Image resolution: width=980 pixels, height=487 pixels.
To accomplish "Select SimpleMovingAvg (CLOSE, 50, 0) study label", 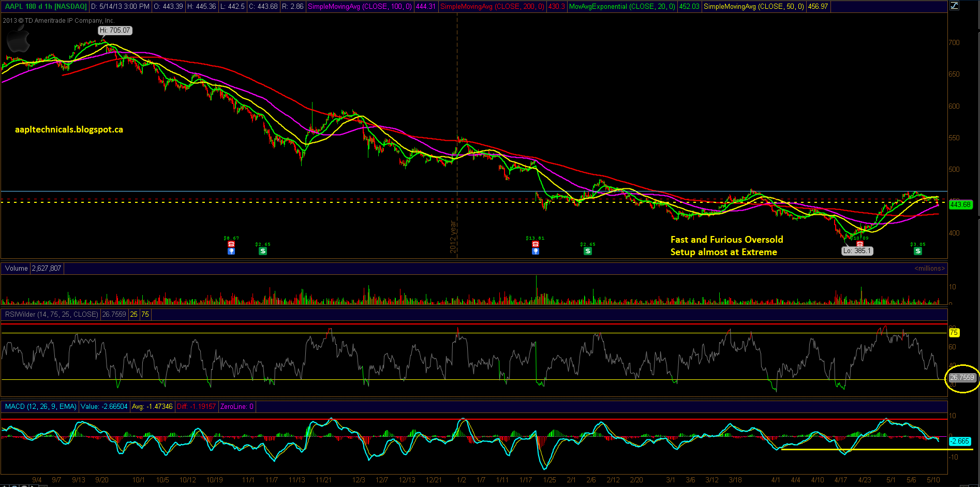I will pyautogui.click(x=753, y=7).
